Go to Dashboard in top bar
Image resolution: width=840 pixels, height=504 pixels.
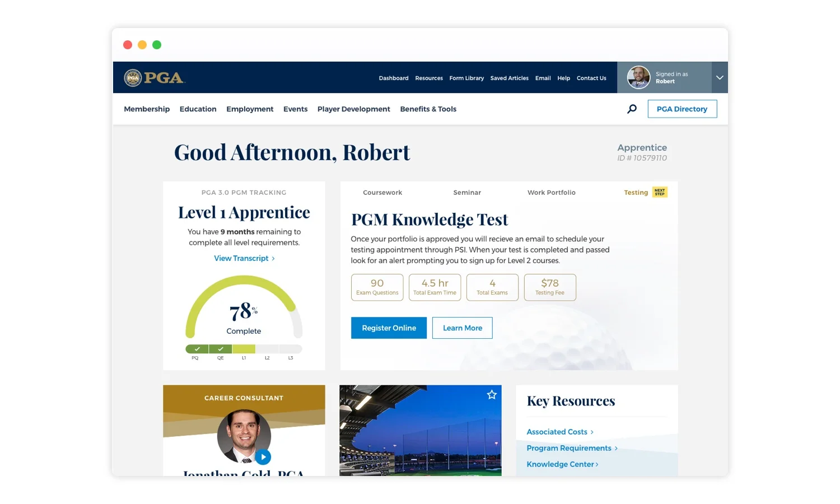coord(394,78)
